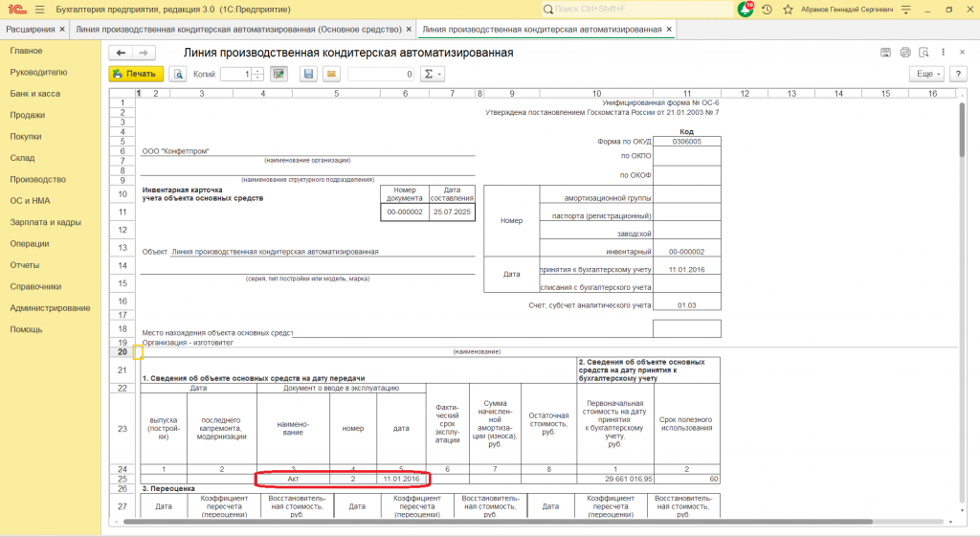Open the Справочники section
Viewport: 980px width, 537px height.
point(35,286)
